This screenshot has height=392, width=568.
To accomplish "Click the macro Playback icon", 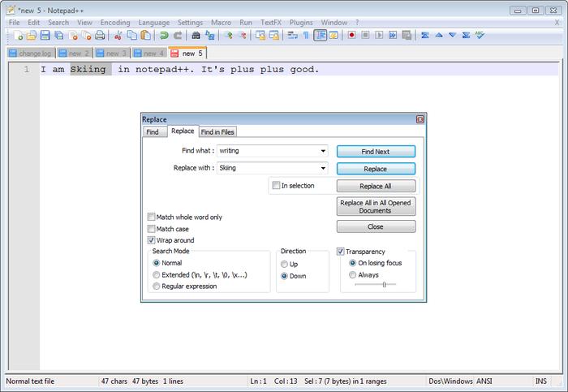I will click(379, 35).
